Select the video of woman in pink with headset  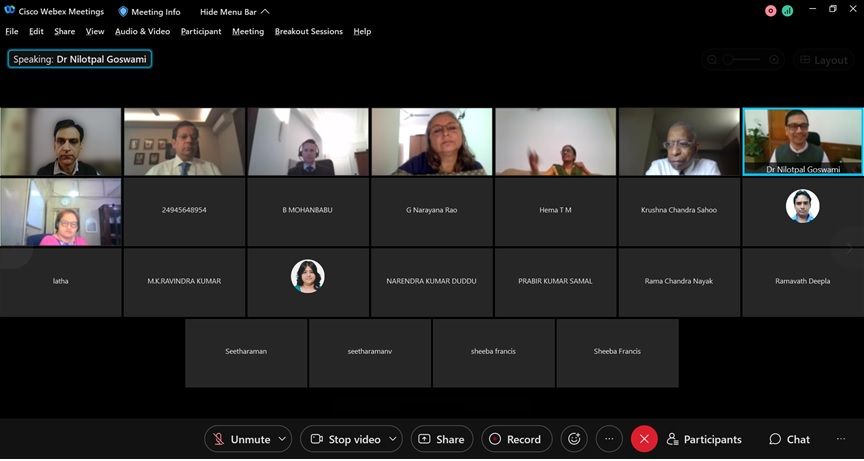pos(61,212)
